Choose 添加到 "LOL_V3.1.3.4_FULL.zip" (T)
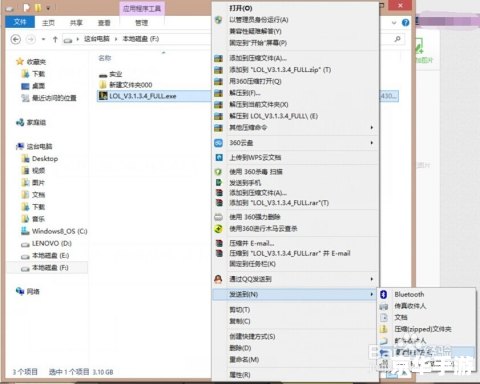The image size is (480, 384). click(280, 70)
